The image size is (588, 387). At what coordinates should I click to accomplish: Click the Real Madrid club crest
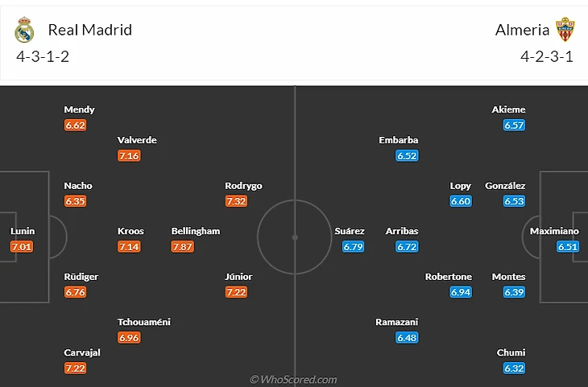pyautogui.click(x=24, y=31)
